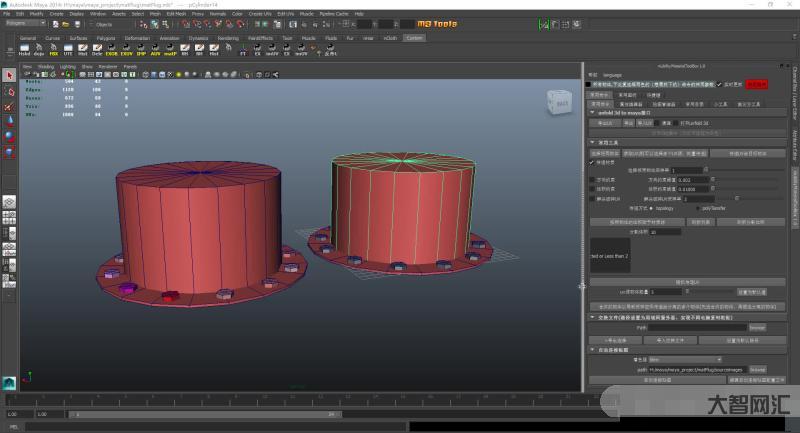Viewport: 800px width, 433px height.
Task: Click the EXOB shelf icon
Action: pos(112,50)
